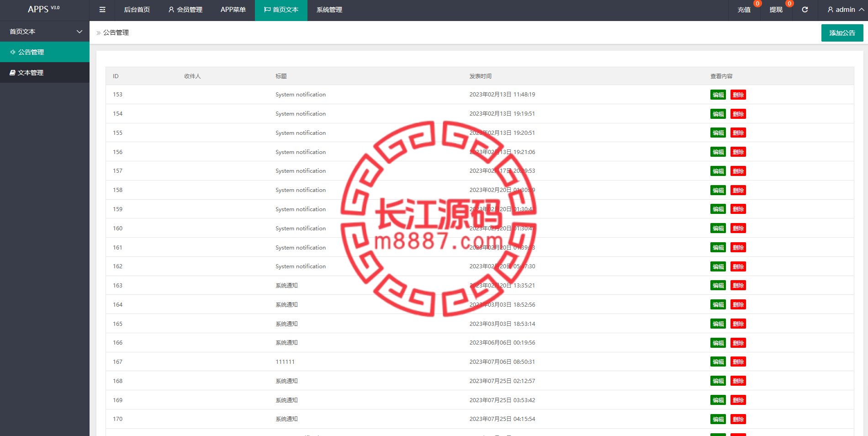
Task: Edit announcement row 166
Action: coord(718,343)
